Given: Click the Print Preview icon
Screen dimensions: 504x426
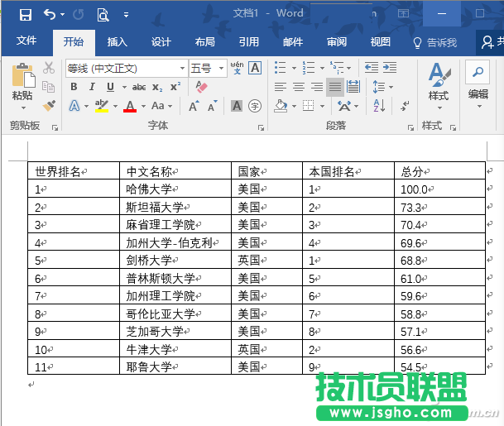Looking at the screenshot, I should pos(103,14).
